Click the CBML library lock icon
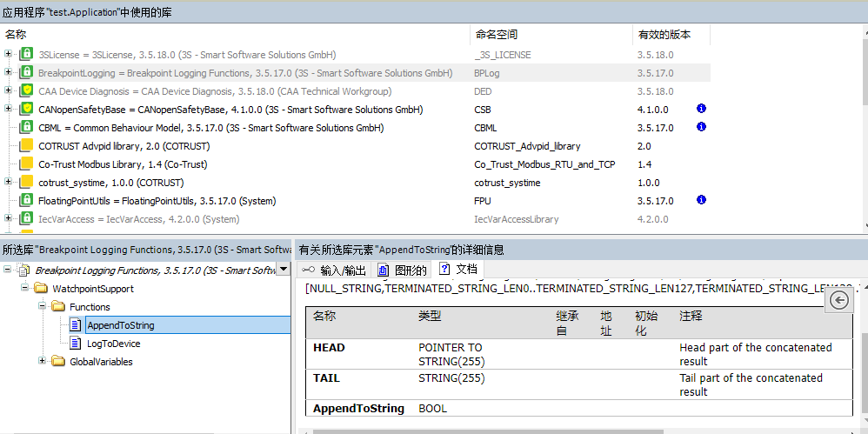This screenshot has height=434, width=868. [26, 127]
